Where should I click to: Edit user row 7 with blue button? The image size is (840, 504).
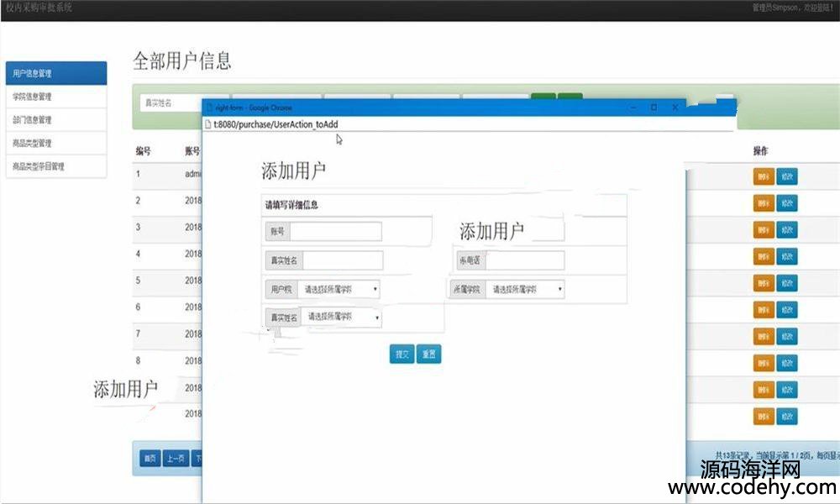coord(786,336)
